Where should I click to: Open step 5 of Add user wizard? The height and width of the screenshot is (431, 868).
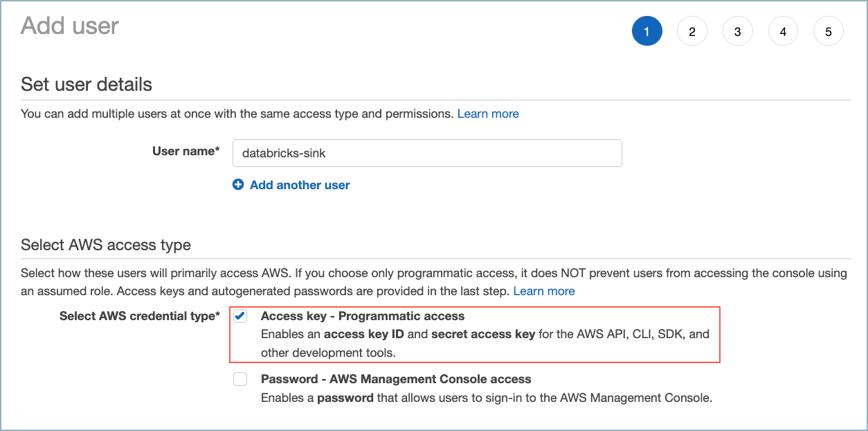(x=829, y=32)
